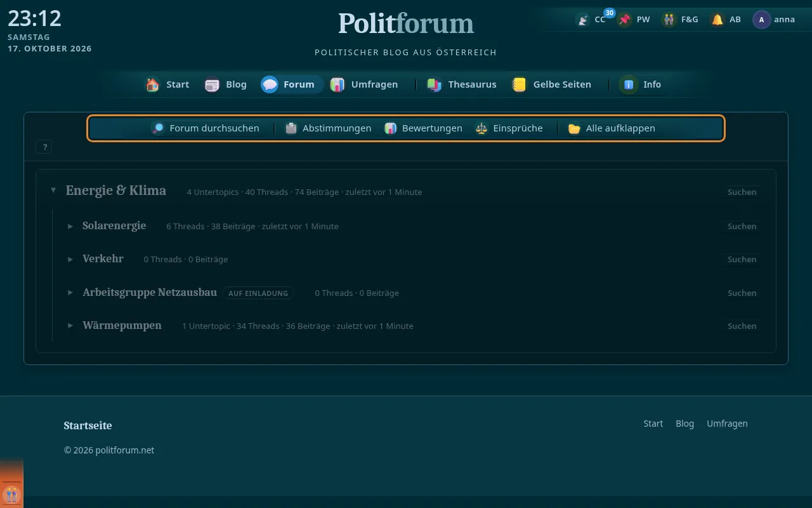
Task: Click the Forum durchsuchen magnifier icon
Action: [158, 128]
